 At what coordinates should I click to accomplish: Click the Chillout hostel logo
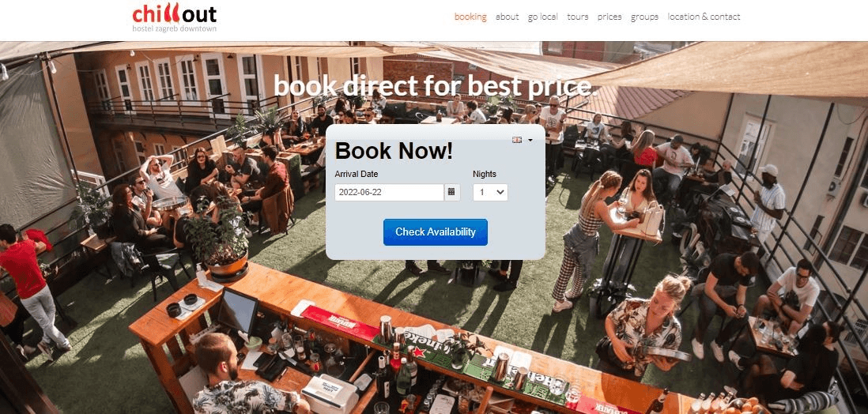(x=175, y=17)
